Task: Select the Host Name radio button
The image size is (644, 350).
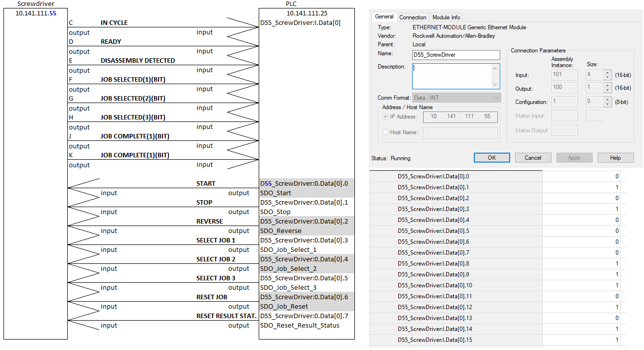Action: [x=385, y=132]
